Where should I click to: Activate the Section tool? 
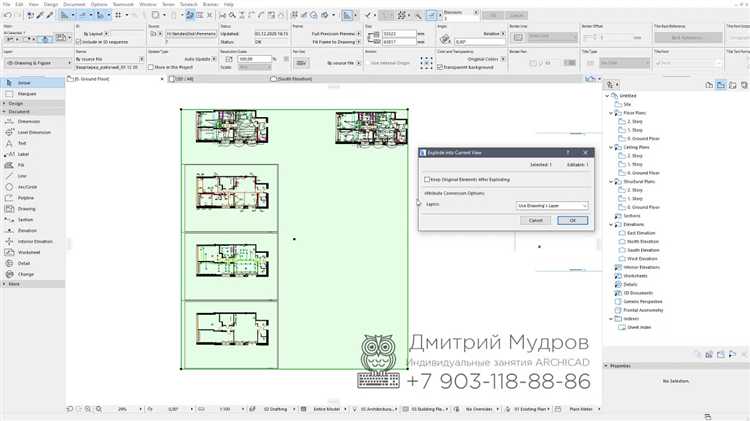pos(32,220)
